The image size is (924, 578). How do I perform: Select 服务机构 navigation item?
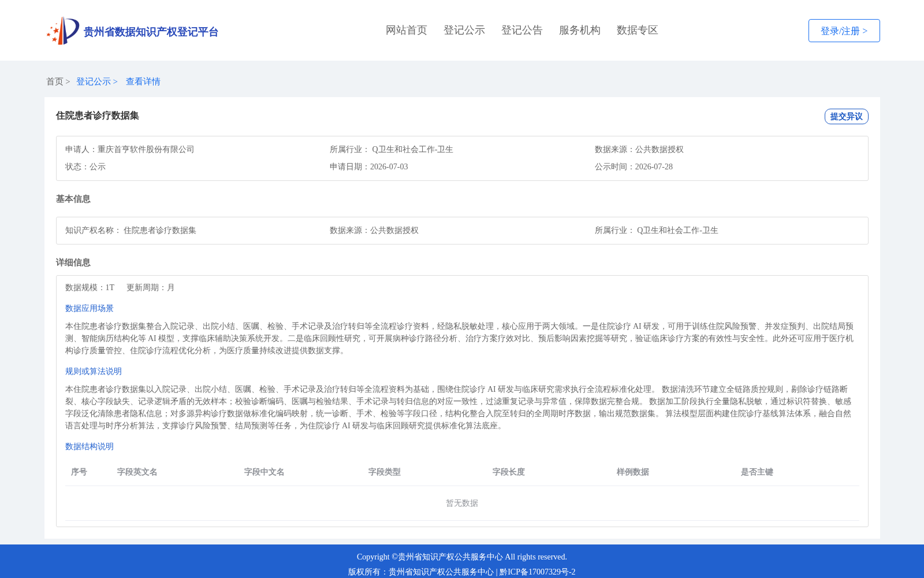580,30
